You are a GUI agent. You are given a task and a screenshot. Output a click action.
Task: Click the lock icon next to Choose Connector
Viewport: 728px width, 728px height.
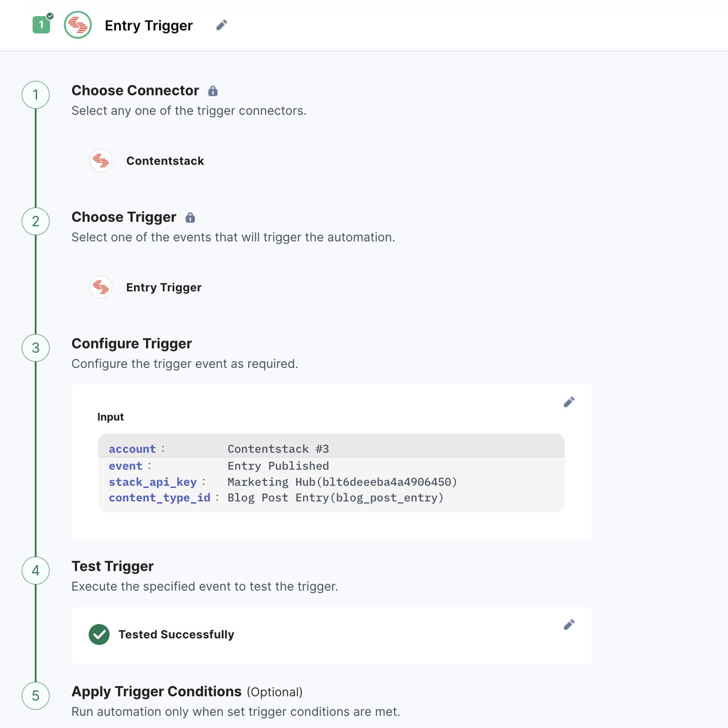coord(213,91)
